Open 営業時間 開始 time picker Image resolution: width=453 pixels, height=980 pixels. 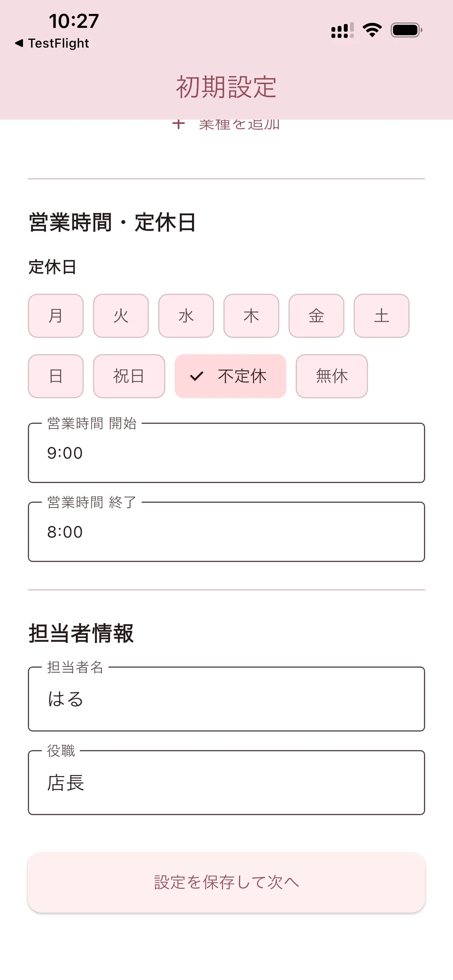point(226,453)
